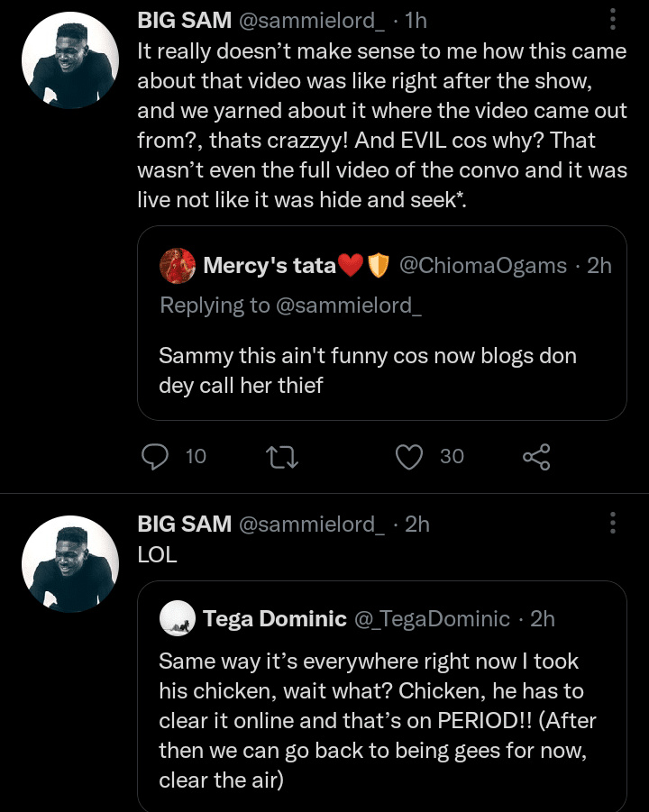Open the LOL tweet text
This screenshot has width=649, height=812.
pos(157,554)
